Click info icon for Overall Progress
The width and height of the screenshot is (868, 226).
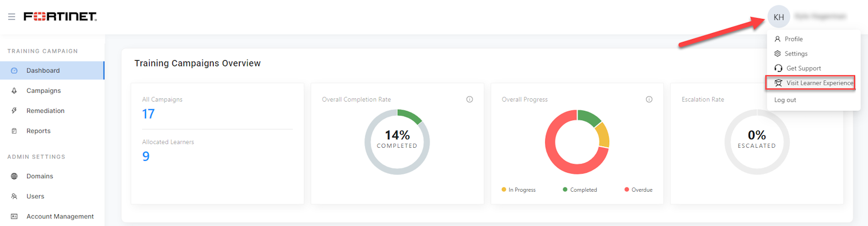pyautogui.click(x=649, y=99)
